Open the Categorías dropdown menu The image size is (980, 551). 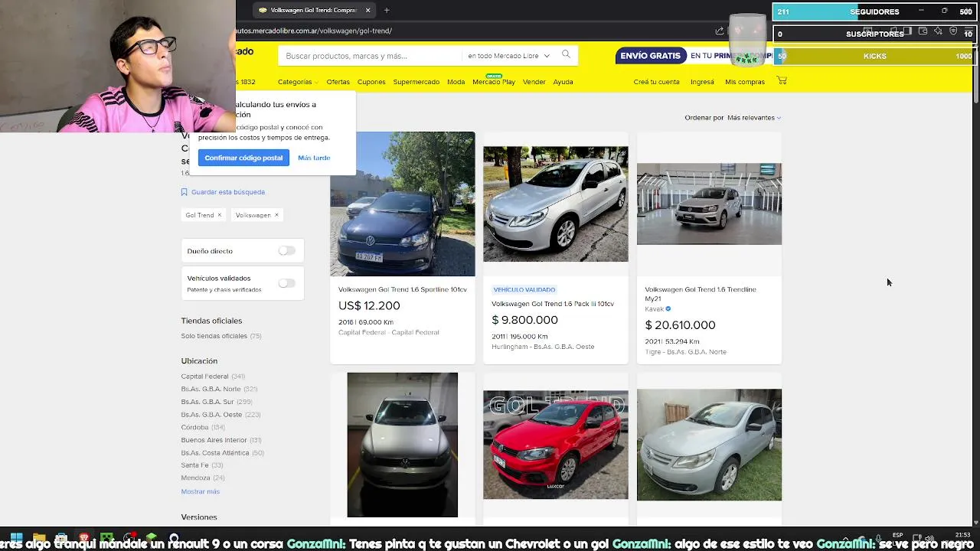click(x=298, y=82)
